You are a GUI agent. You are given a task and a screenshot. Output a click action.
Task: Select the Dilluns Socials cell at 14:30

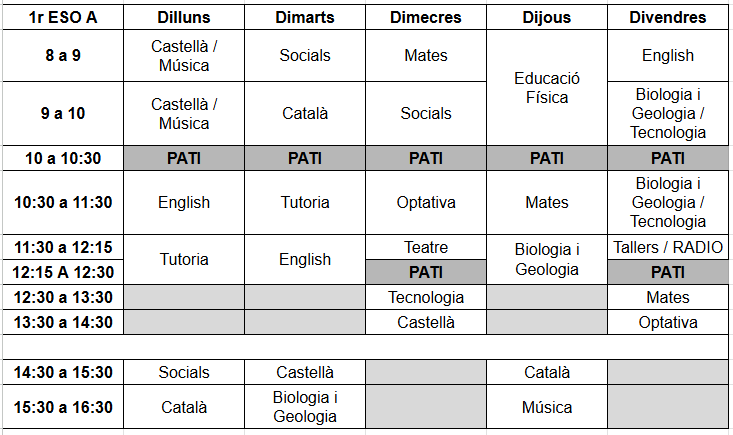pos(184,372)
